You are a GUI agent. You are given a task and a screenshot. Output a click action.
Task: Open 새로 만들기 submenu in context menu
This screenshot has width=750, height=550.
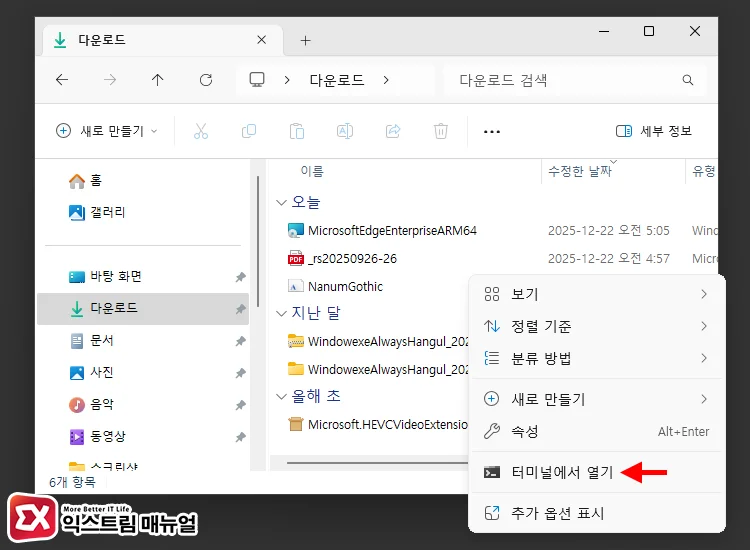pos(596,399)
